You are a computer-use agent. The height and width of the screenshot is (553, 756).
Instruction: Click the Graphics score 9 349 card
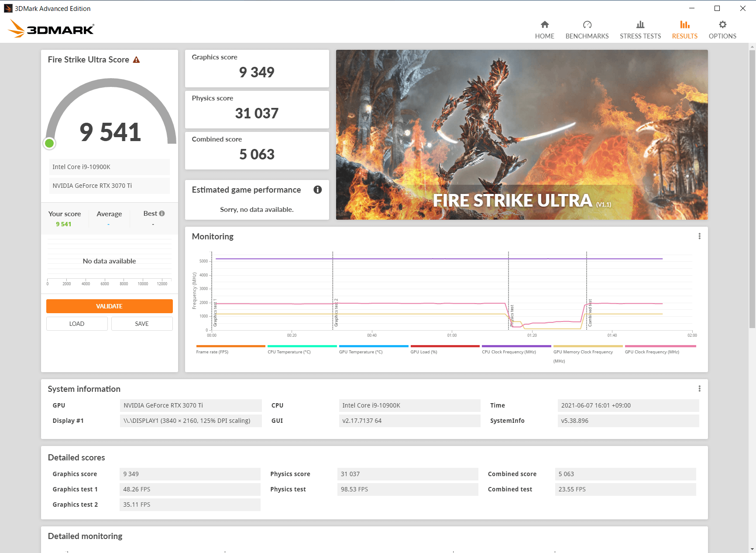(x=257, y=69)
